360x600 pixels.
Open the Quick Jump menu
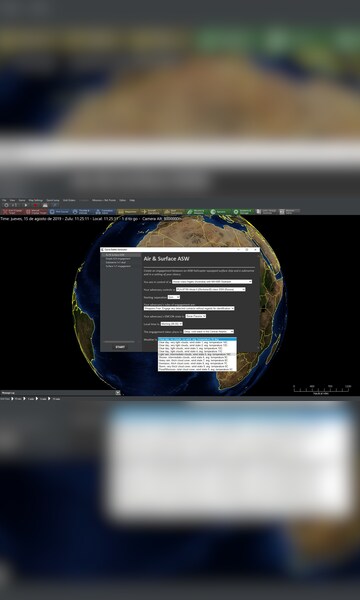click(x=53, y=200)
